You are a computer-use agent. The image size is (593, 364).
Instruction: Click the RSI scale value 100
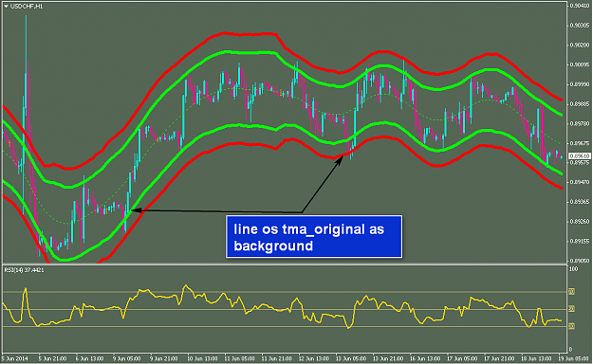click(574, 269)
